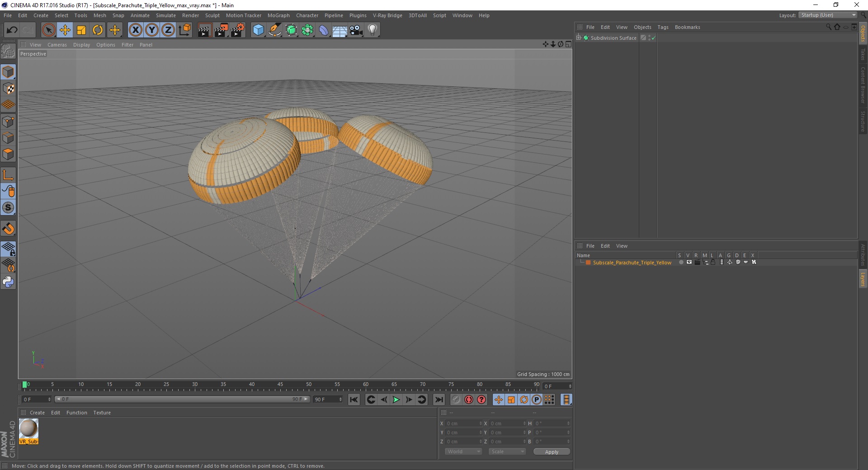Jump to the start of animation

pos(354,399)
